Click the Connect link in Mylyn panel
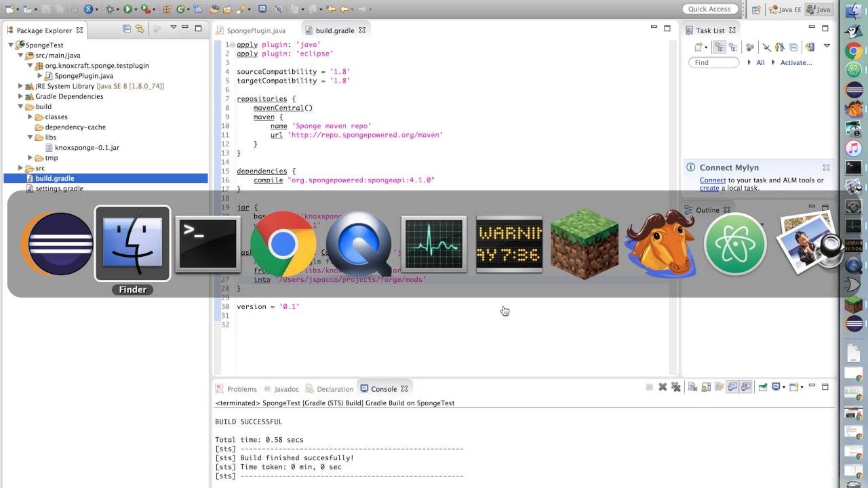Viewport: 868px width, 488px height. (713, 180)
